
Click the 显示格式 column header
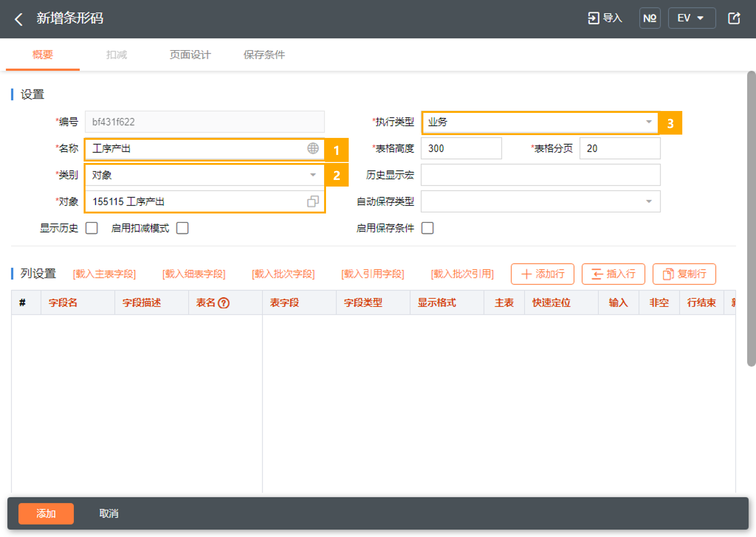tap(447, 303)
